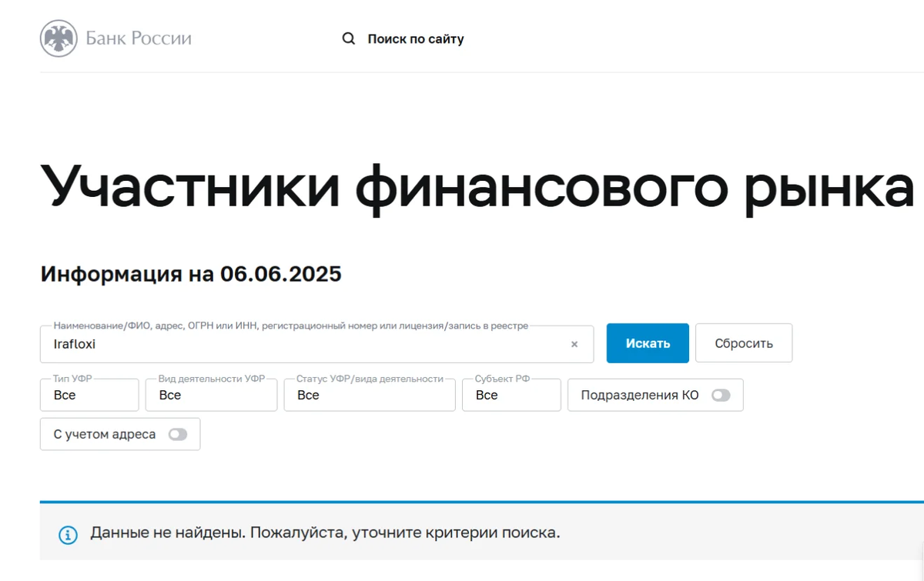Click the Bank of Russia eagle emblem
The image size is (924, 581).
(59, 38)
